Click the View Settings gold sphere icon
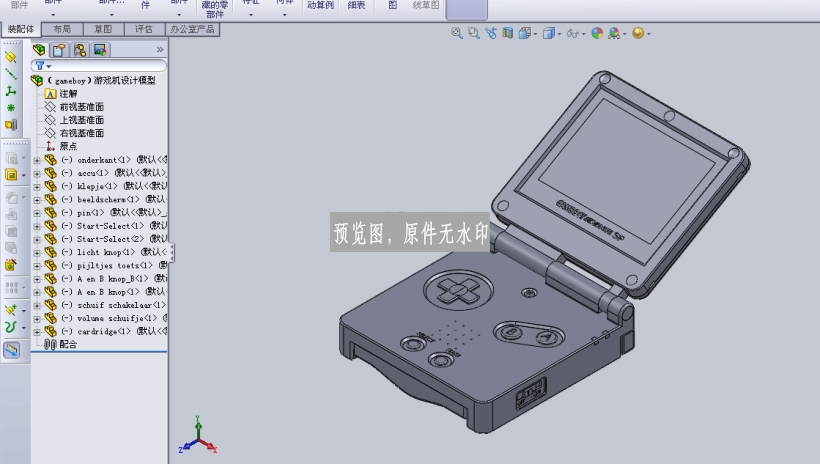Viewport: 820px width, 464px height. click(x=637, y=33)
